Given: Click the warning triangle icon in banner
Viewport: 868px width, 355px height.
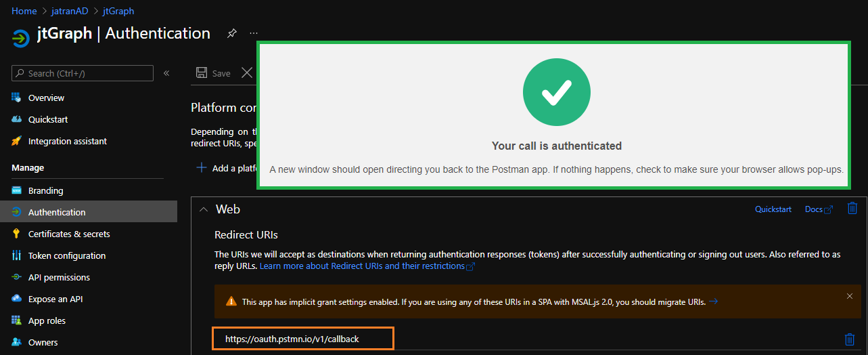Looking at the screenshot, I should [231, 301].
